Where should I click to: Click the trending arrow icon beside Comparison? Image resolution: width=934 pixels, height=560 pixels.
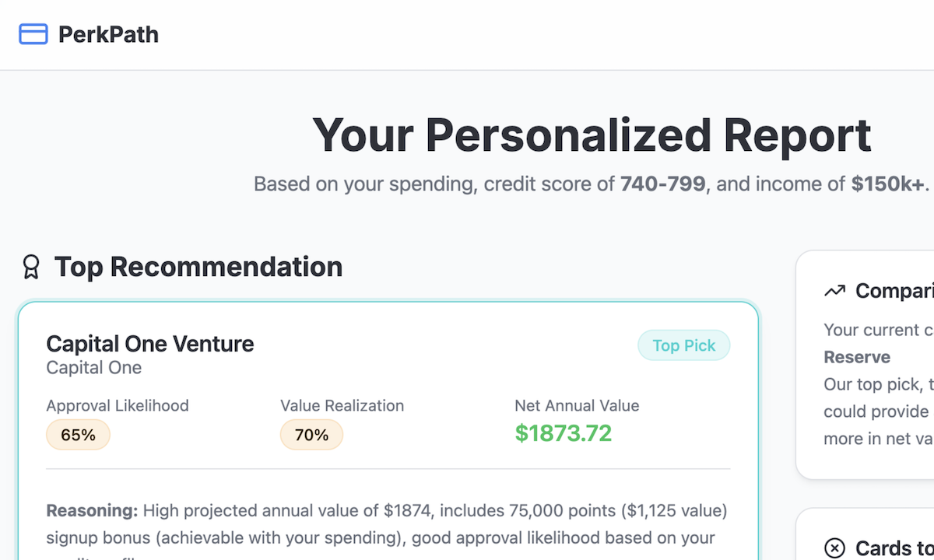pyautogui.click(x=834, y=291)
